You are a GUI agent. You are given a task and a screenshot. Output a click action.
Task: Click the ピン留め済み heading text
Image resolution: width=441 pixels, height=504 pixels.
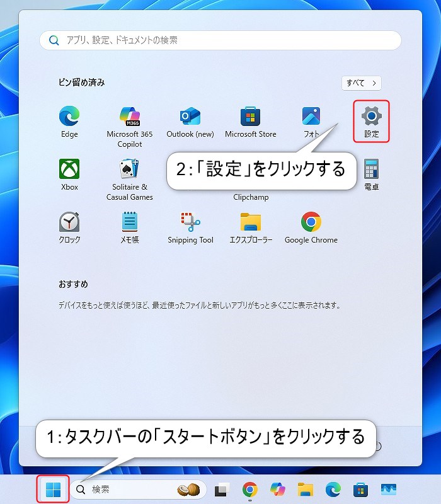[82, 83]
